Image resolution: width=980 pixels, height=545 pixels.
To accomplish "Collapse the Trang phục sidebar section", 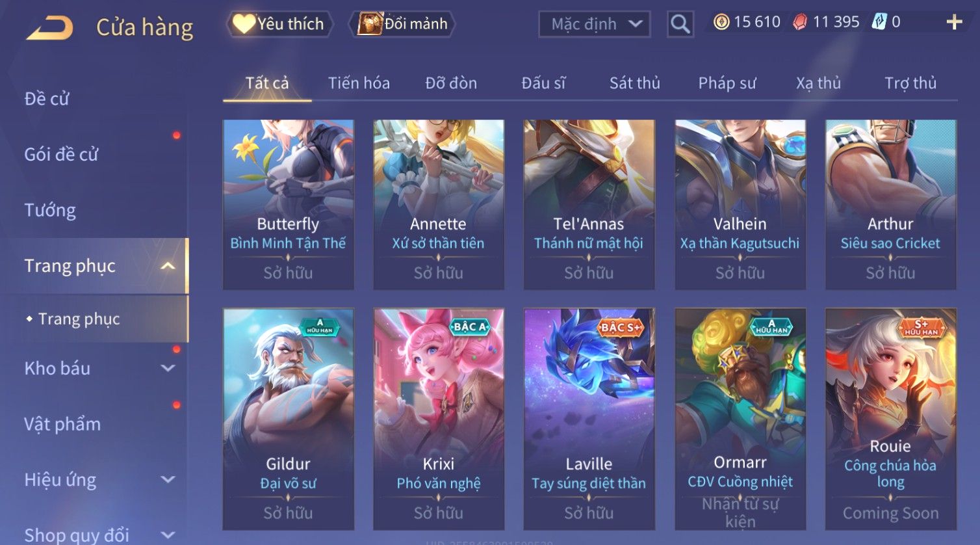I will pos(168,266).
